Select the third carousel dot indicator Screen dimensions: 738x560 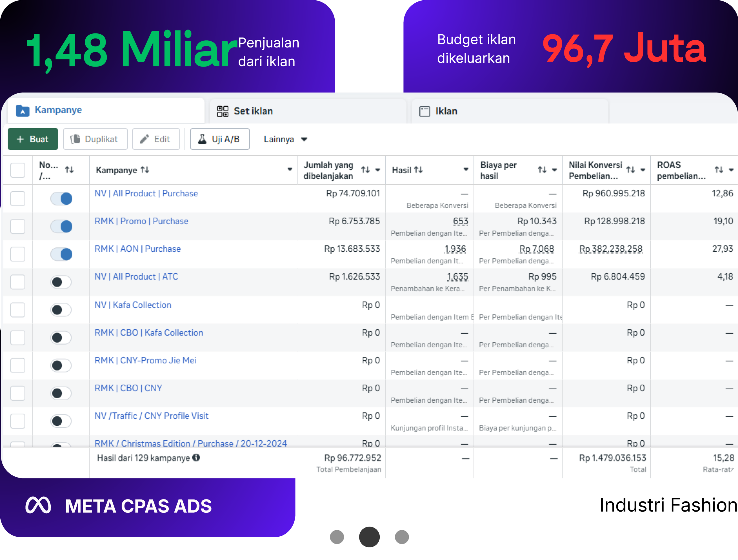click(x=402, y=537)
